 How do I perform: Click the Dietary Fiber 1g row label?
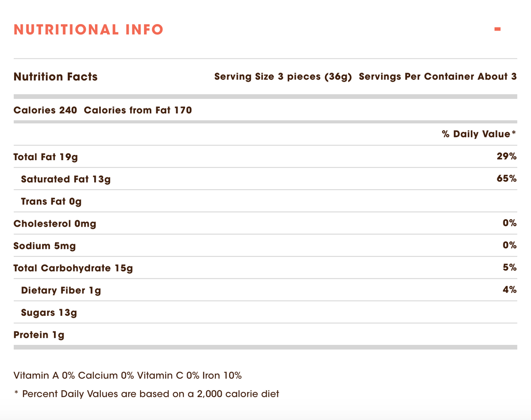(61, 291)
